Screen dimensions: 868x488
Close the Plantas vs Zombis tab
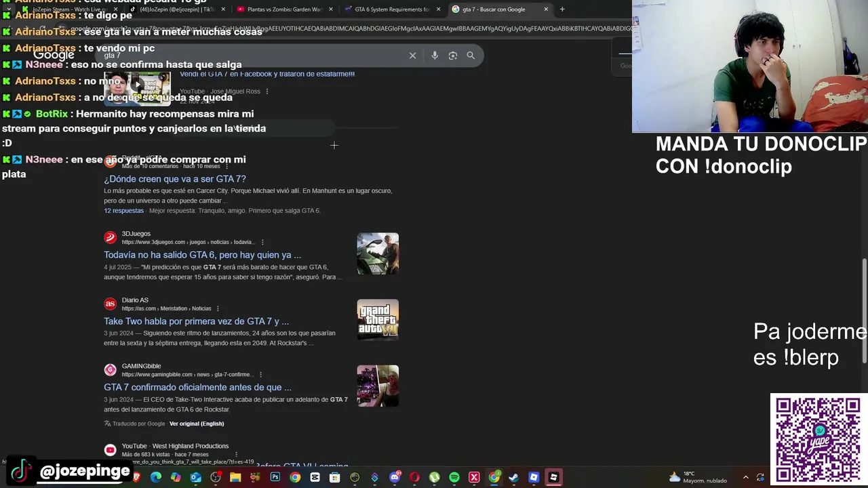pos(331,9)
